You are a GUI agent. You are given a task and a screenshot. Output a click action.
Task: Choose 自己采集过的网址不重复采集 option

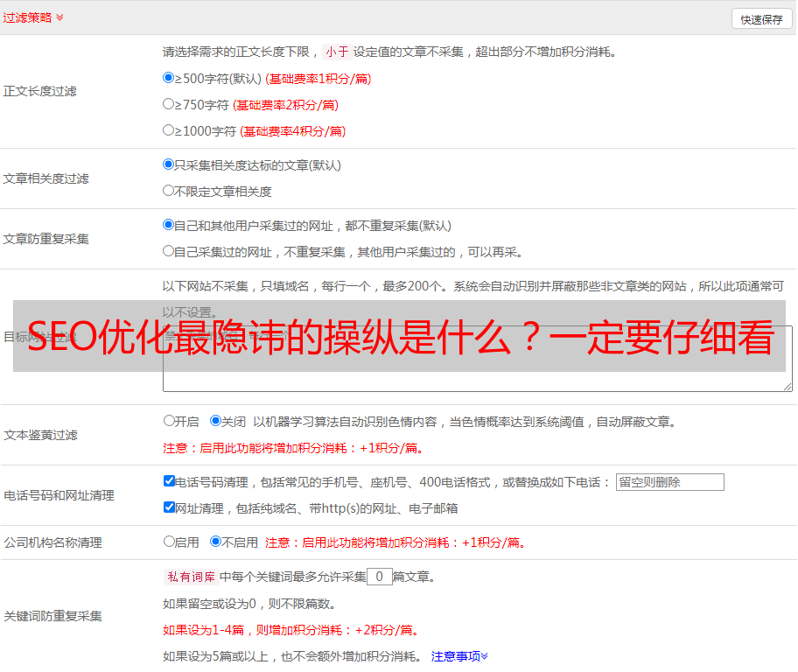pos(168,250)
